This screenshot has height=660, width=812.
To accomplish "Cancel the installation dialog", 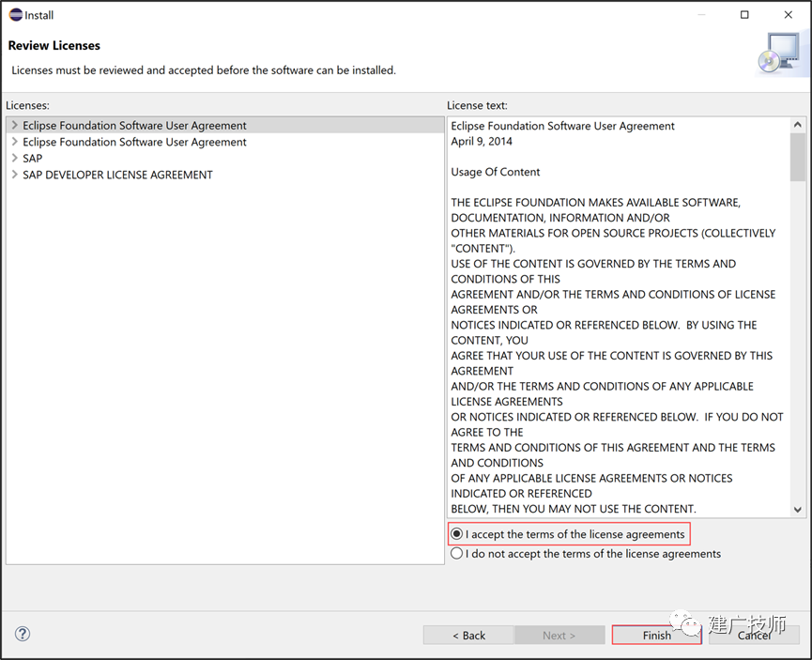I will (x=754, y=636).
